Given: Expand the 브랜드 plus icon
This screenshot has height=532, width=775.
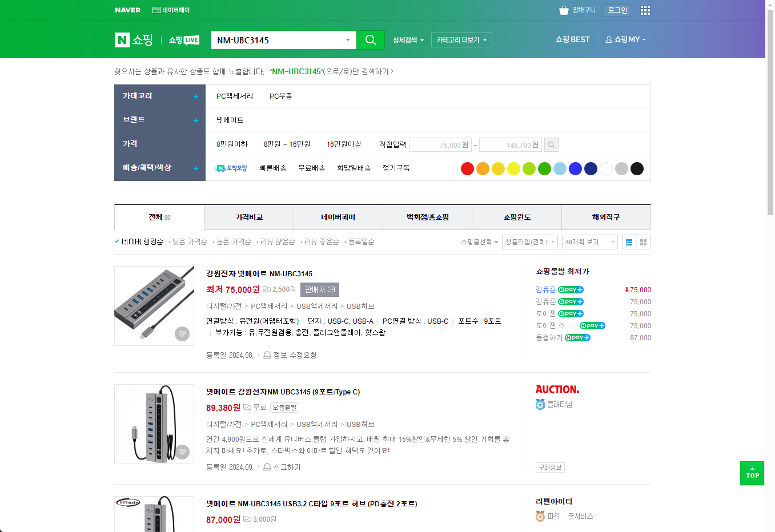Looking at the screenshot, I should [x=196, y=120].
